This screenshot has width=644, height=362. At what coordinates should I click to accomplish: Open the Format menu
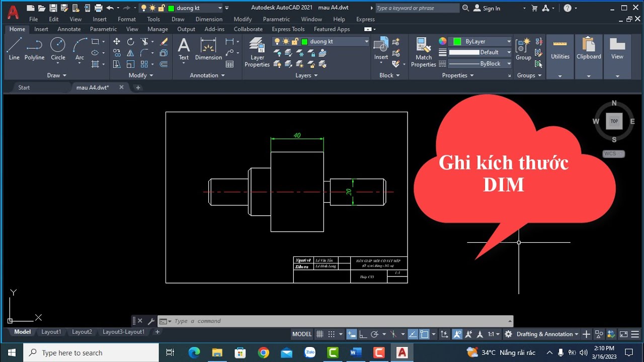coord(127,19)
